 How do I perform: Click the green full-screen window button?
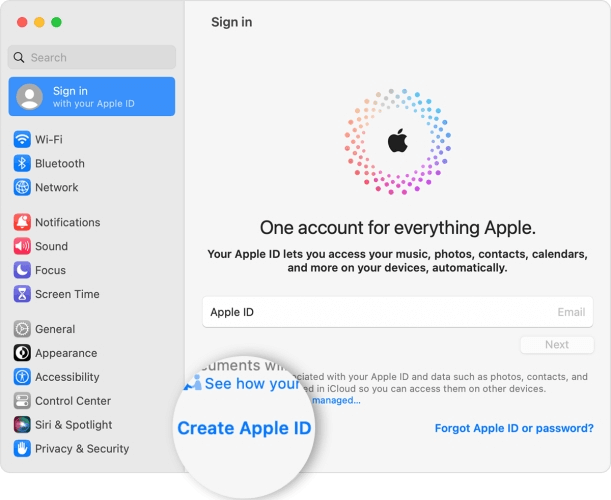[57, 22]
